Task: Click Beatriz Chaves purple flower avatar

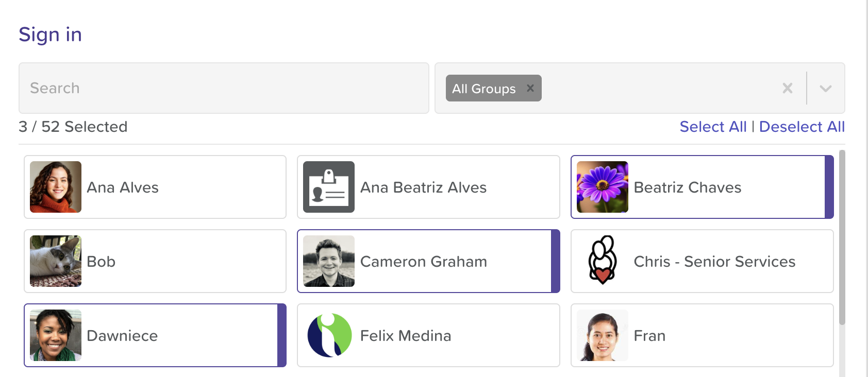Action: click(602, 187)
